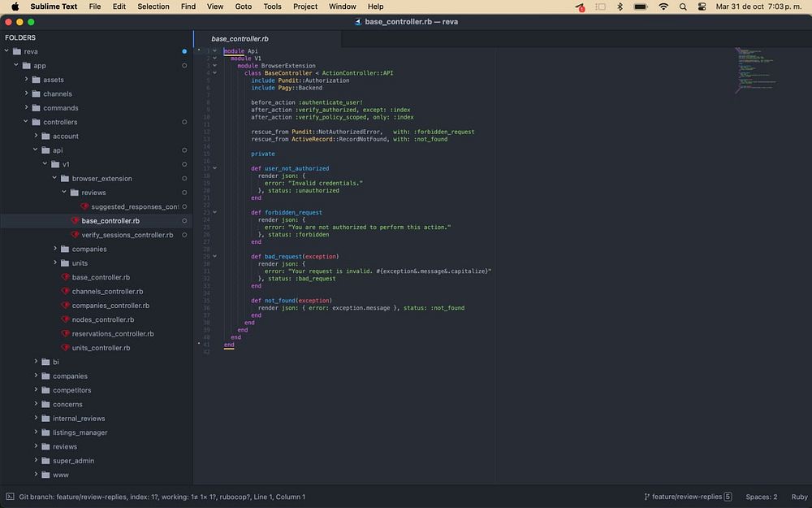Click the Spaces: 2 indentation setting
The width and height of the screenshot is (812, 508).
click(x=761, y=497)
